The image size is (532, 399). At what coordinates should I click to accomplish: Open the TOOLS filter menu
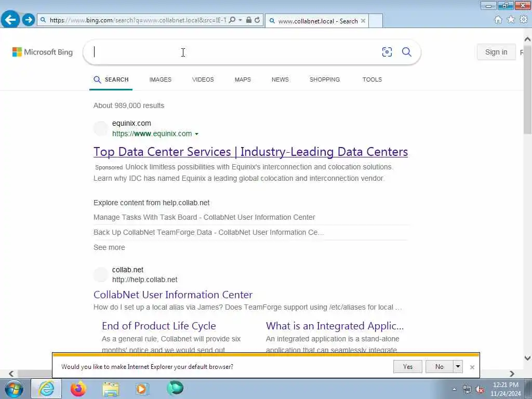(x=372, y=79)
